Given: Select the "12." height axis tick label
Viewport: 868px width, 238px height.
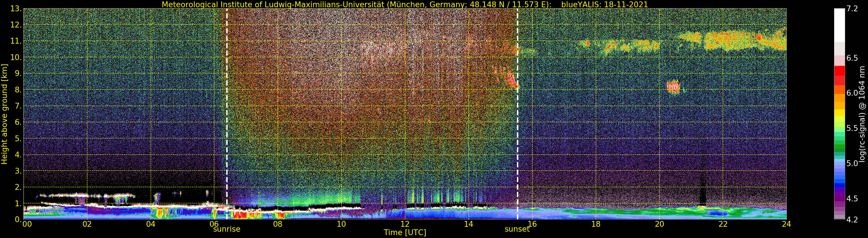Looking at the screenshot, I should tap(16, 25).
